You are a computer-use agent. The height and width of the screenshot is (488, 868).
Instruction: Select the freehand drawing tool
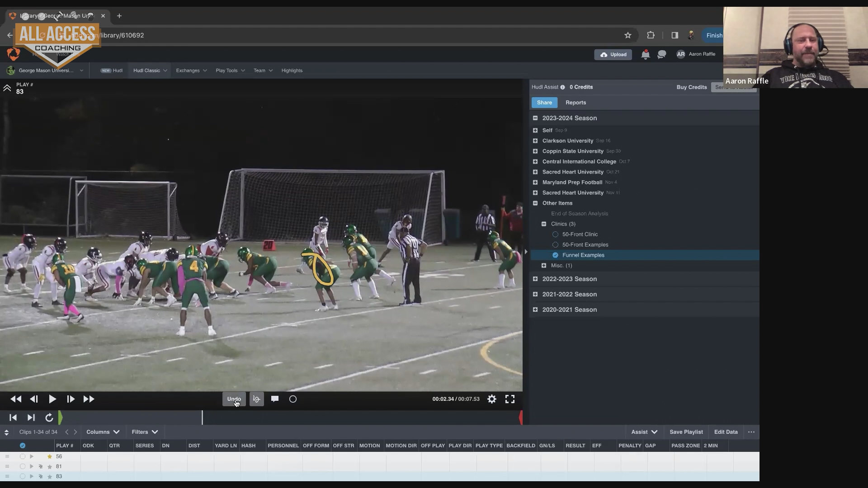(x=256, y=399)
